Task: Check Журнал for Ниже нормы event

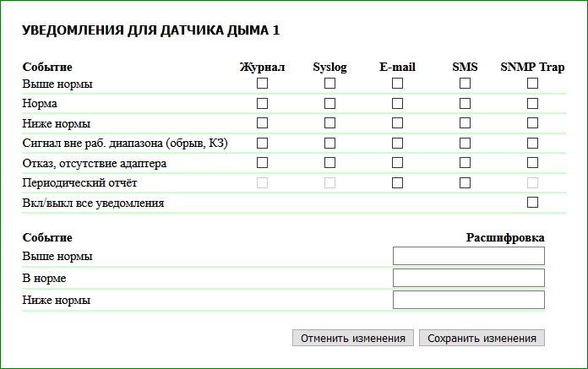Action: click(262, 123)
